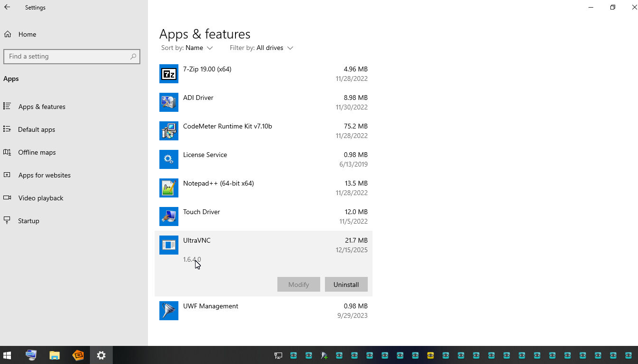Click the 75.2 MB size of CodeMeter
This screenshot has width=638, height=364.
(356, 126)
